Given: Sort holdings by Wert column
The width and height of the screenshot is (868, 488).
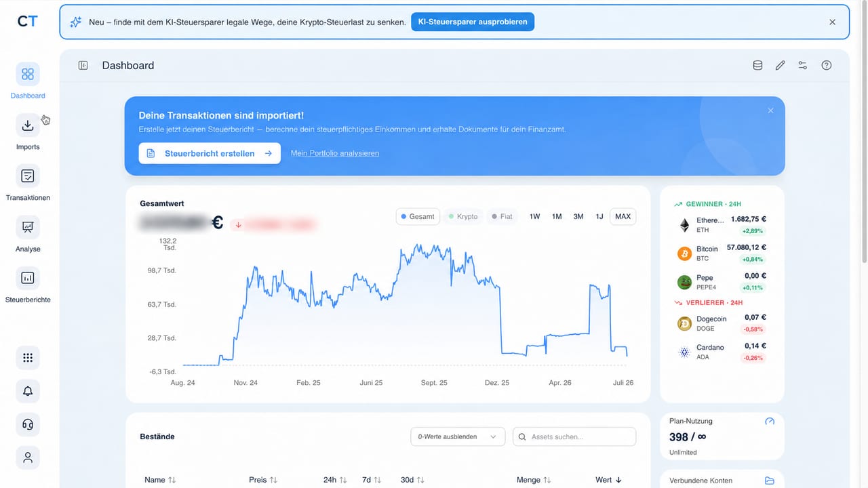Looking at the screenshot, I should (x=609, y=480).
